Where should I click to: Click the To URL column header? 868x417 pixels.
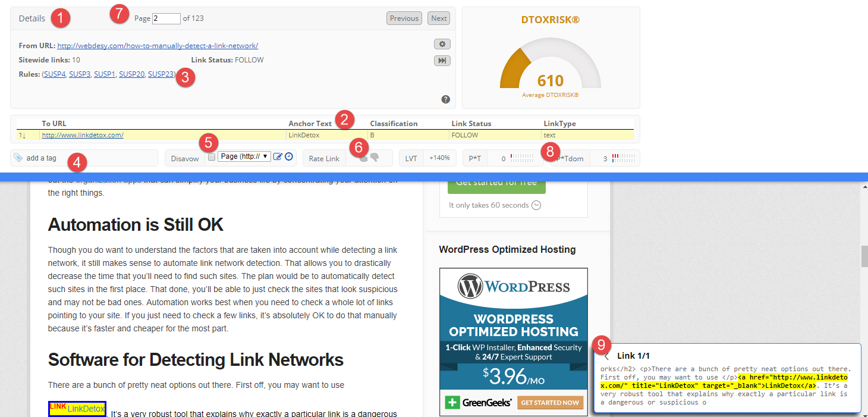pos(54,124)
